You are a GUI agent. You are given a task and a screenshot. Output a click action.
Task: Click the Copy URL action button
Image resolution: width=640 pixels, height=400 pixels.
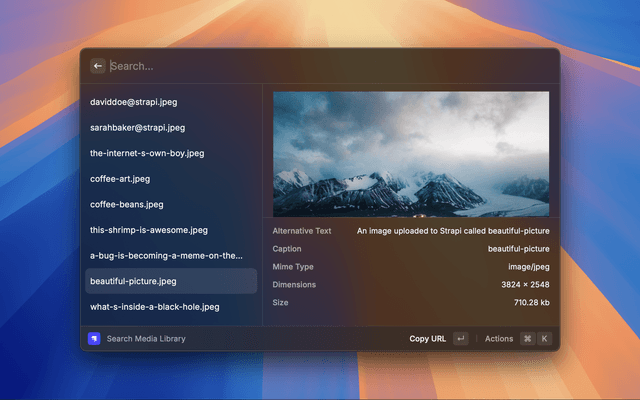point(428,339)
